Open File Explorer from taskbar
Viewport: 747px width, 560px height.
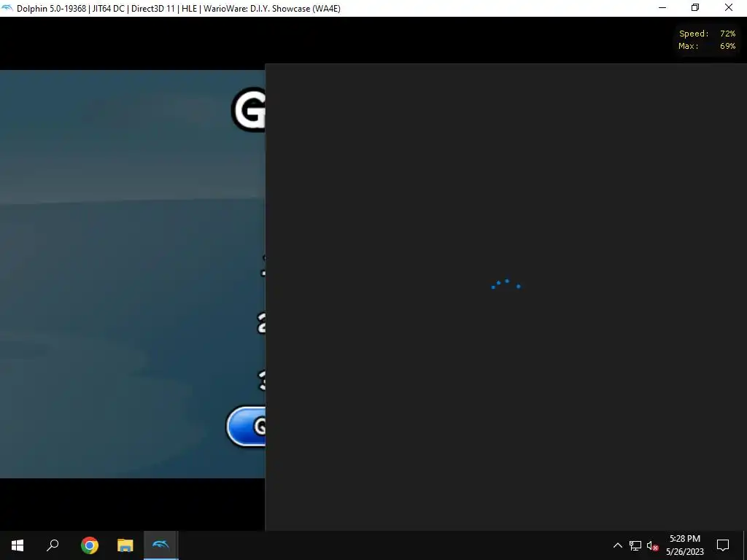[x=125, y=545]
